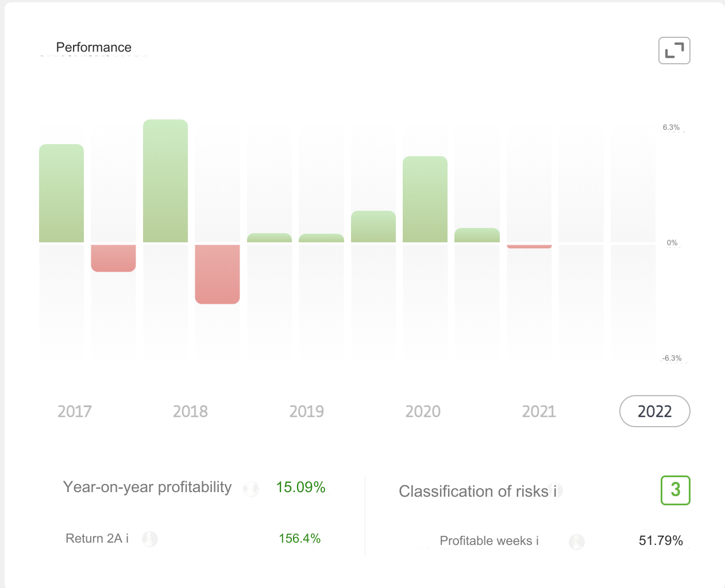Click the 156.4% return value
The image size is (725, 588).
click(x=299, y=539)
